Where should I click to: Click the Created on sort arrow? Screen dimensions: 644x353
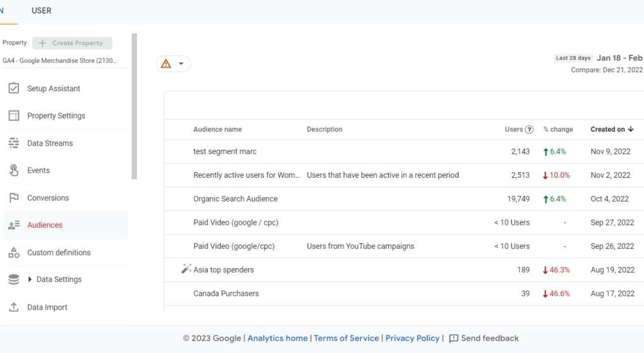(631, 129)
